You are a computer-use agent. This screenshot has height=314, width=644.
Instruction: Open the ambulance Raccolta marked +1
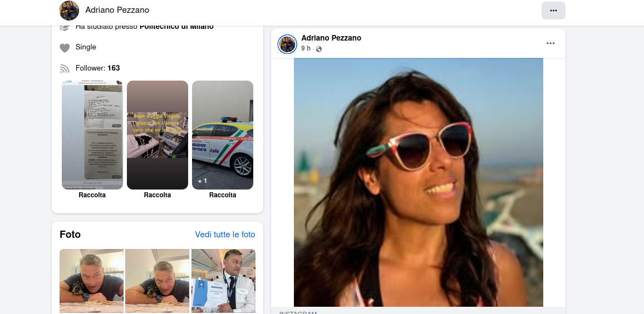[223, 134]
